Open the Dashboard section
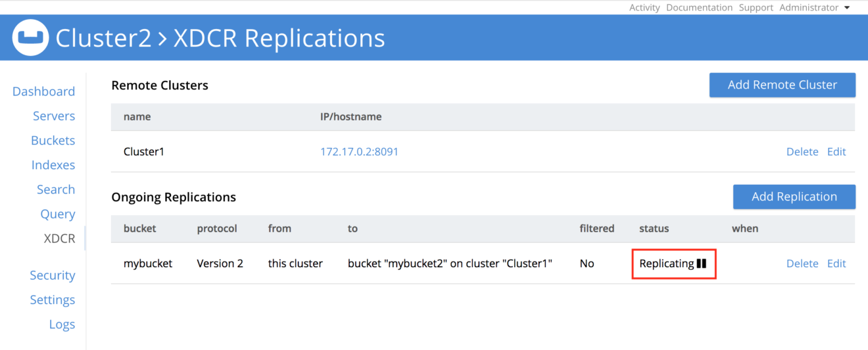The width and height of the screenshot is (868, 350). coord(43,91)
